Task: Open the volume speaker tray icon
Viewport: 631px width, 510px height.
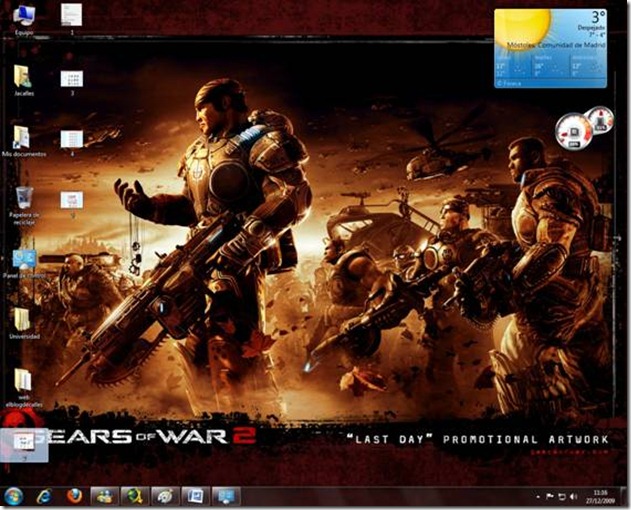Action: click(574, 497)
